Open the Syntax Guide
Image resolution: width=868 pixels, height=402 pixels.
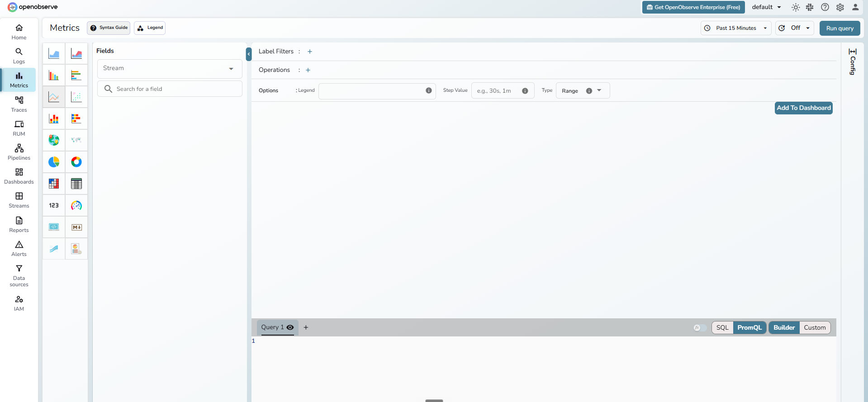click(x=109, y=28)
